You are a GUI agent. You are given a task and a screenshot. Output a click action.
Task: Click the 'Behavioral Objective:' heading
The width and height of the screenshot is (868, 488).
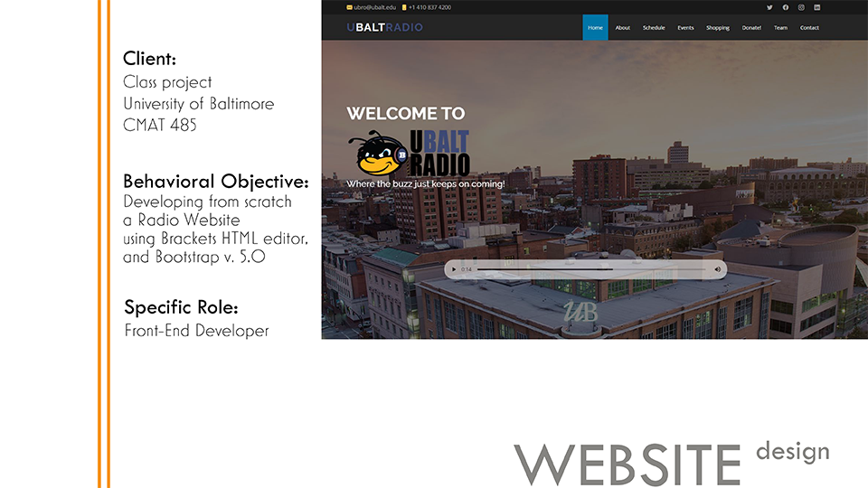[x=216, y=182]
